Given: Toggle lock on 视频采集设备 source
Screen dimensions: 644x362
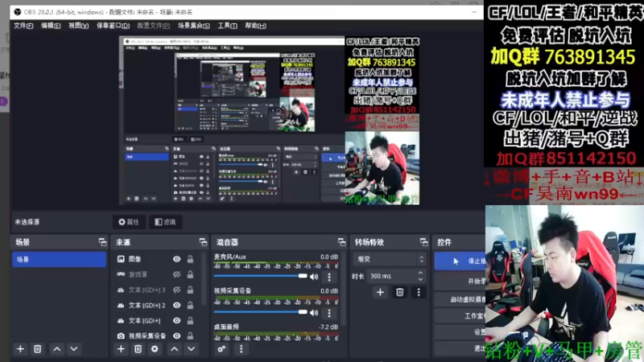Looking at the screenshot, I should [190, 335].
